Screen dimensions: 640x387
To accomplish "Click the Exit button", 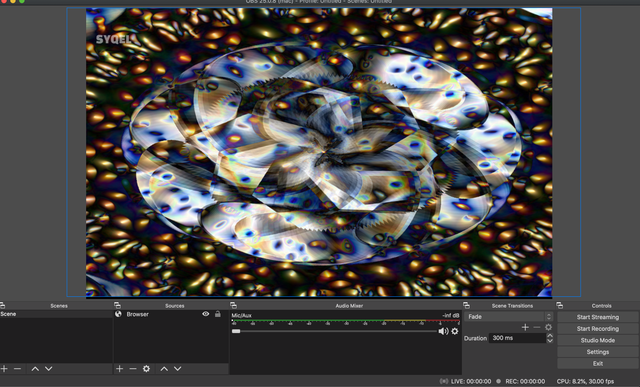I will 598,363.
